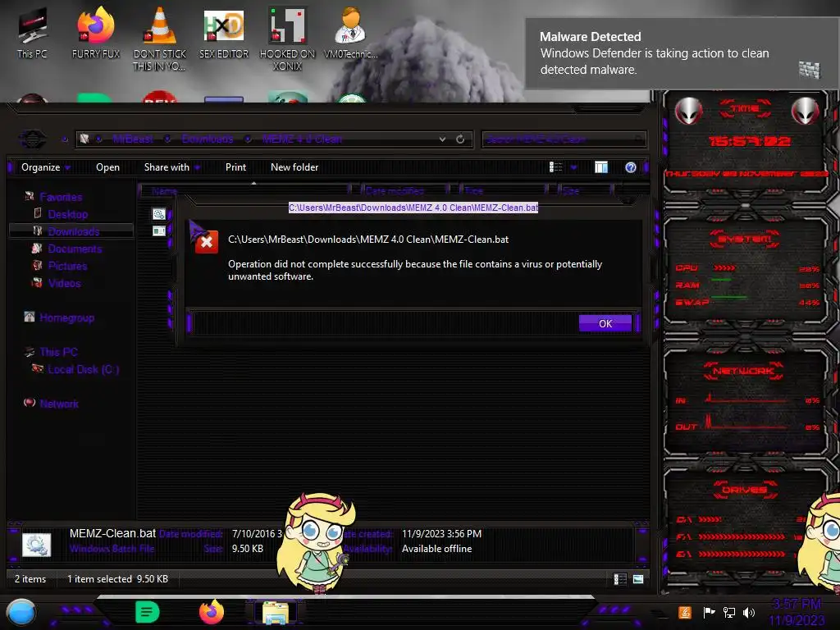The height and width of the screenshot is (630, 840).
Task: Open the HxD SEX EDITOR desktop shortcut
Action: 224,32
